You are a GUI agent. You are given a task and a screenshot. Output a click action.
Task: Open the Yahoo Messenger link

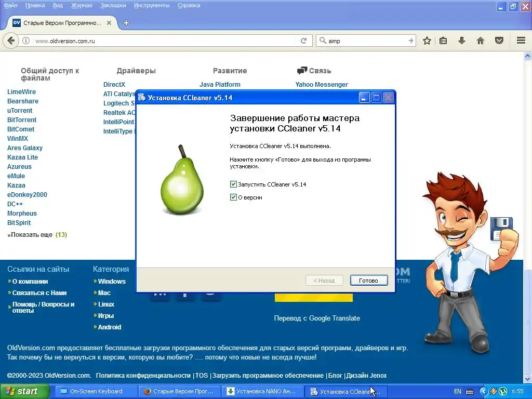click(322, 85)
